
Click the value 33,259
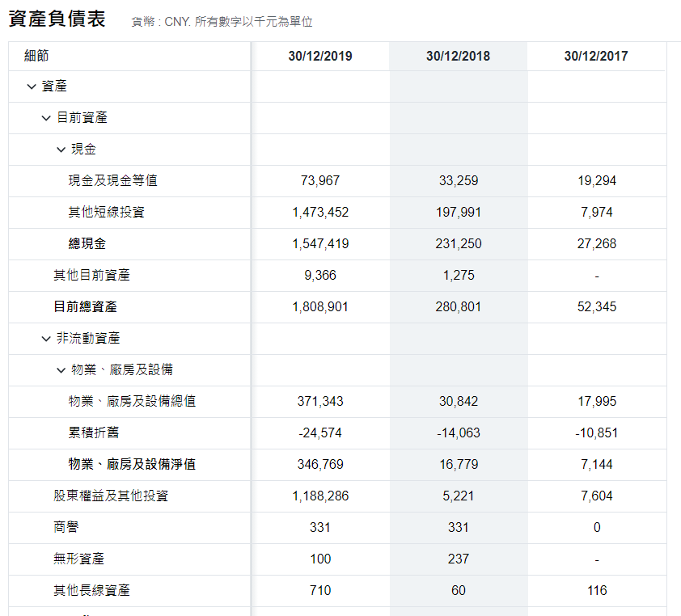(x=459, y=180)
